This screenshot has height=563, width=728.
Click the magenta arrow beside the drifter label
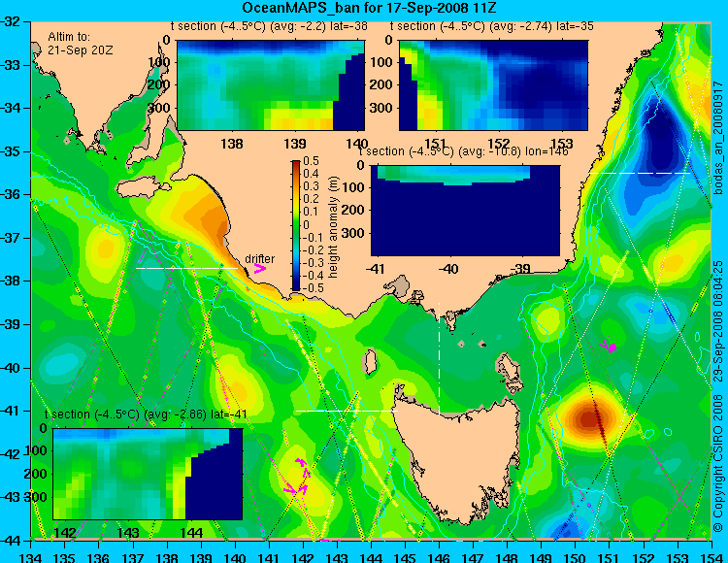(260, 269)
